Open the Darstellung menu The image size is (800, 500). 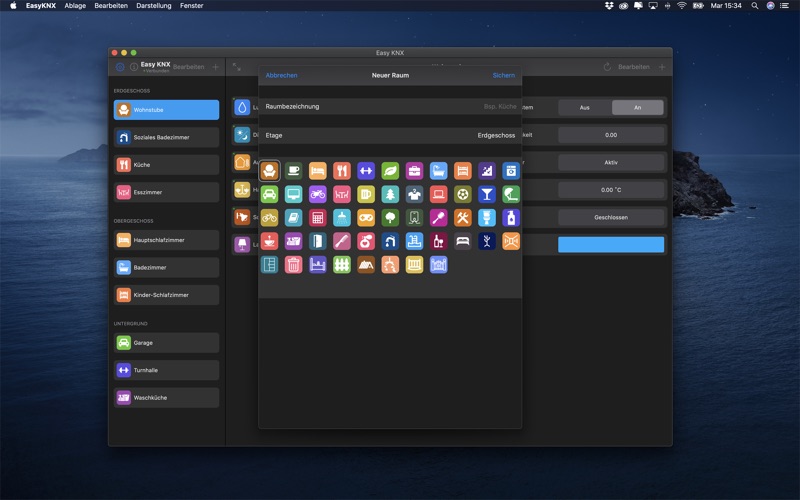[154, 6]
